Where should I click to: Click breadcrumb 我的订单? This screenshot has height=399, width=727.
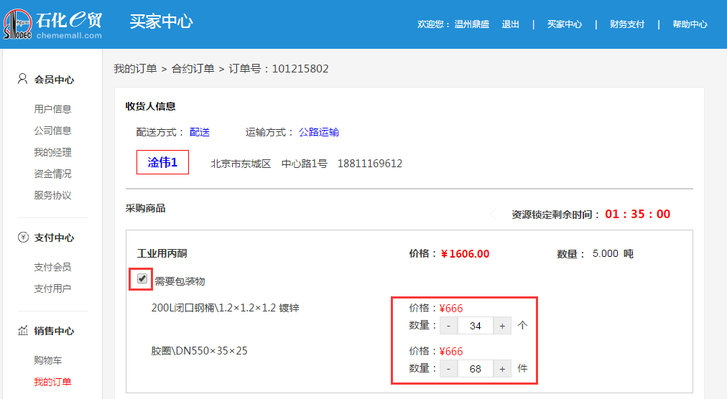tap(135, 69)
